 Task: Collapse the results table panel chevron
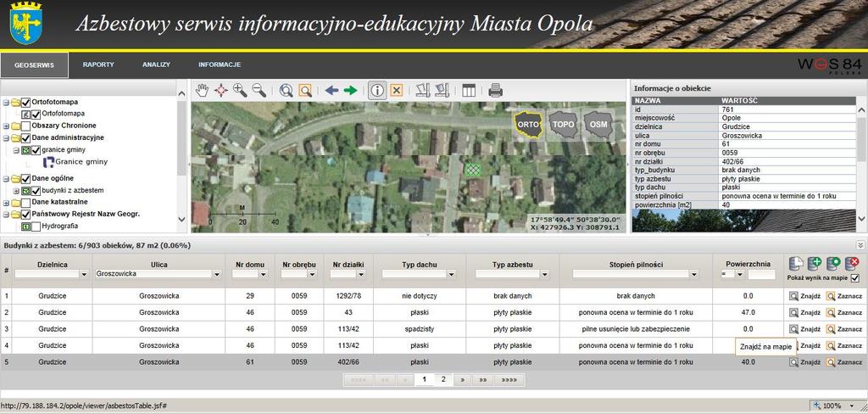click(860, 245)
